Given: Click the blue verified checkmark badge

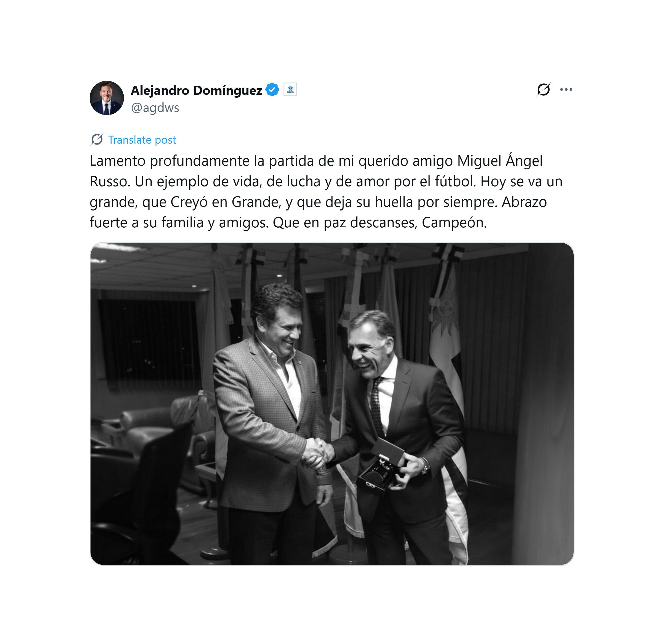Looking at the screenshot, I should 272,90.
